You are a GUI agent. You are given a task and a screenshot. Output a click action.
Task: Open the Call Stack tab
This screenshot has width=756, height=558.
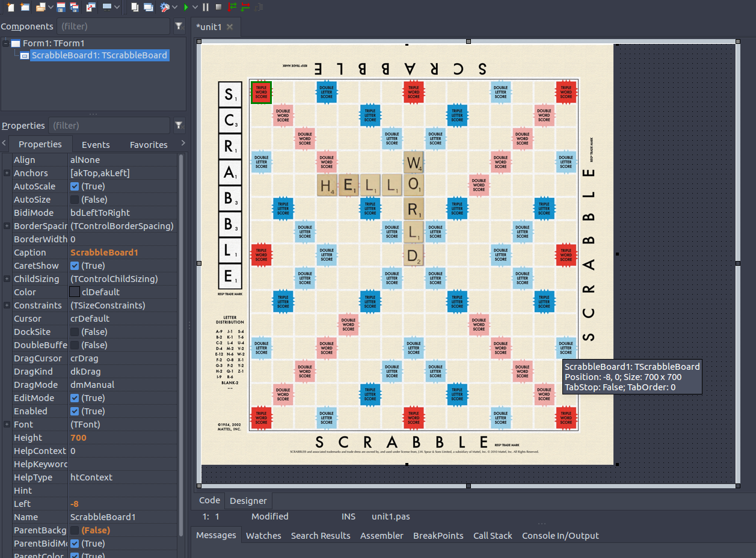point(493,536)
